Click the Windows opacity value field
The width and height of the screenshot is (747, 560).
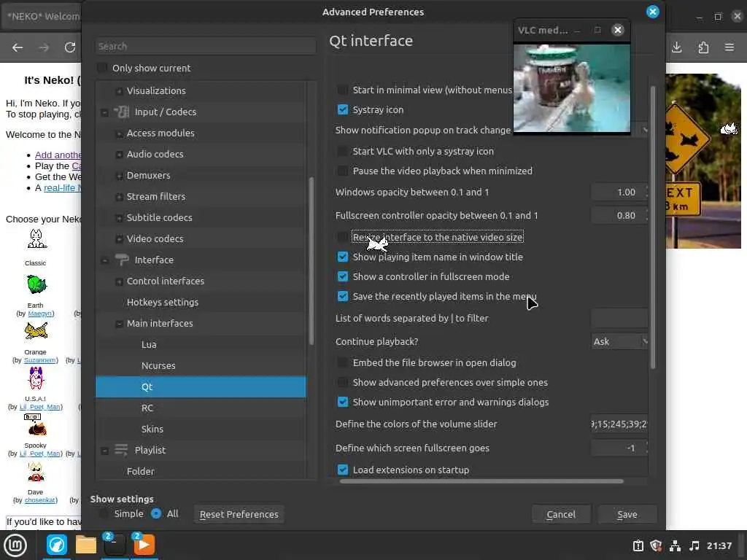pos(619,192)
